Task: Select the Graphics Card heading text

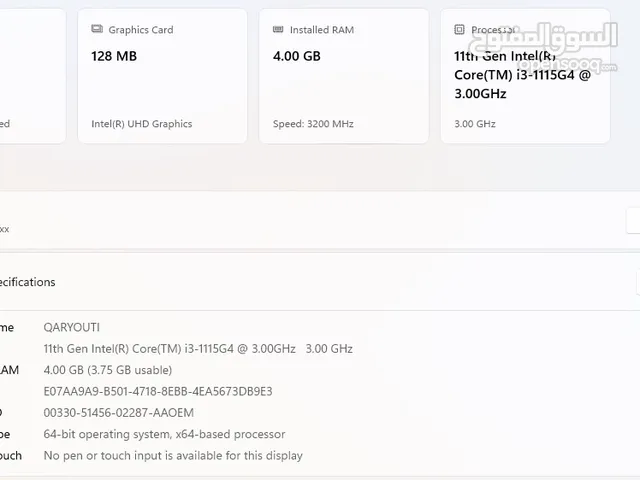Action: pos(141,30)
